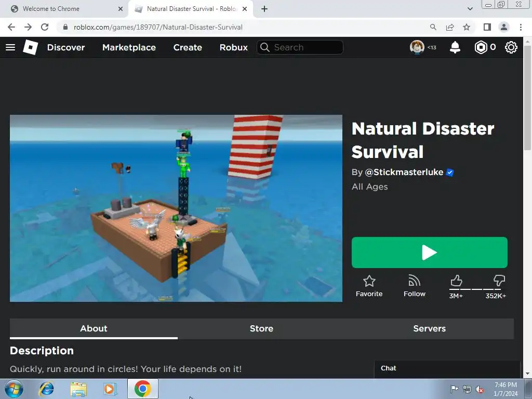This screenshot has width=532, height=399.
Task: Open Chrome side panel
Action: [487, 27]
